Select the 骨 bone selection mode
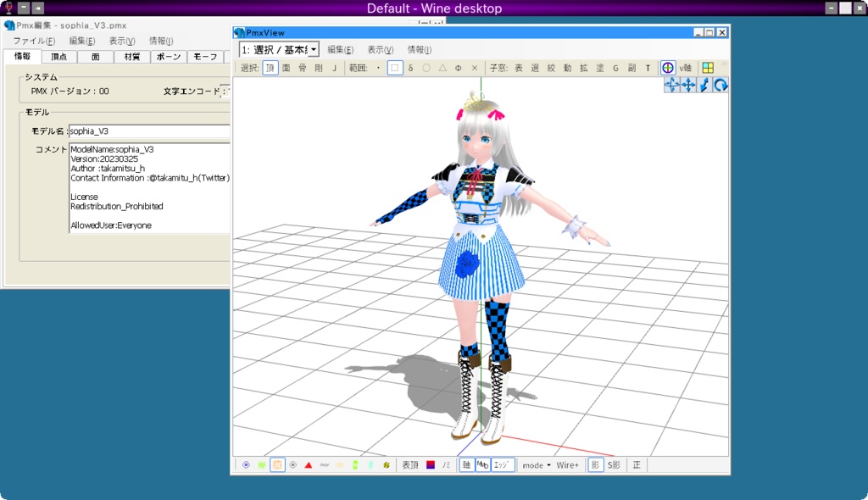The height and width of the screenshot is (500, 868). point(303,68)
